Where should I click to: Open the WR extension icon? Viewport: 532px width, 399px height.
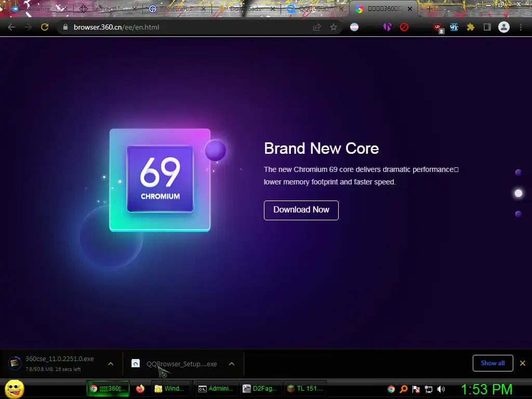[454, 27]
